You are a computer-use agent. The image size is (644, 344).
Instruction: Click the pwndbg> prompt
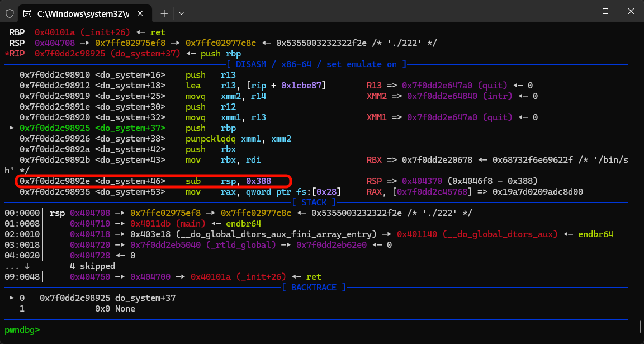coord(22,329)
